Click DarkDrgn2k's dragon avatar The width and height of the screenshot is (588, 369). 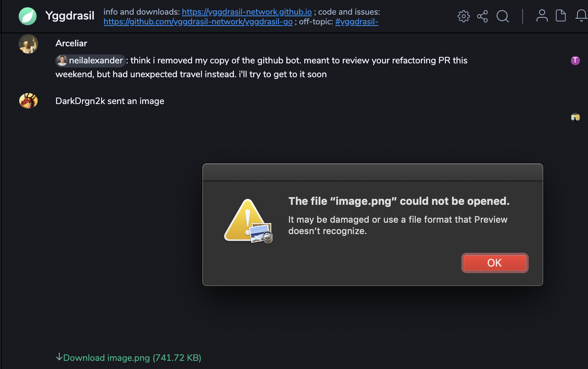point(28,100)
